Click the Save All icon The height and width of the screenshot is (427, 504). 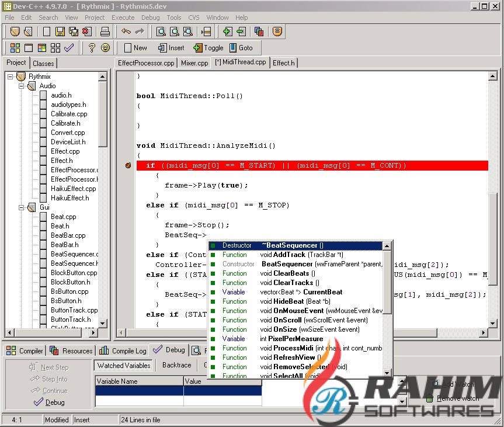click(74, 32)
